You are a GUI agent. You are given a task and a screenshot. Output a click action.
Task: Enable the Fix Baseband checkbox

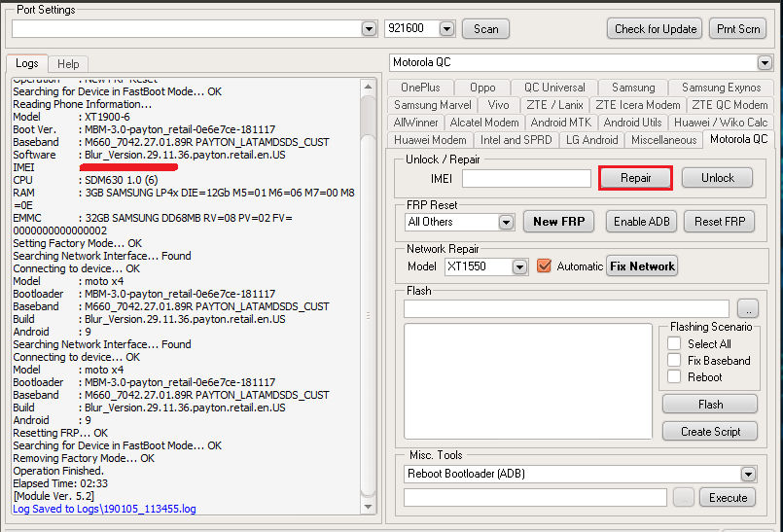pos(674,360)
